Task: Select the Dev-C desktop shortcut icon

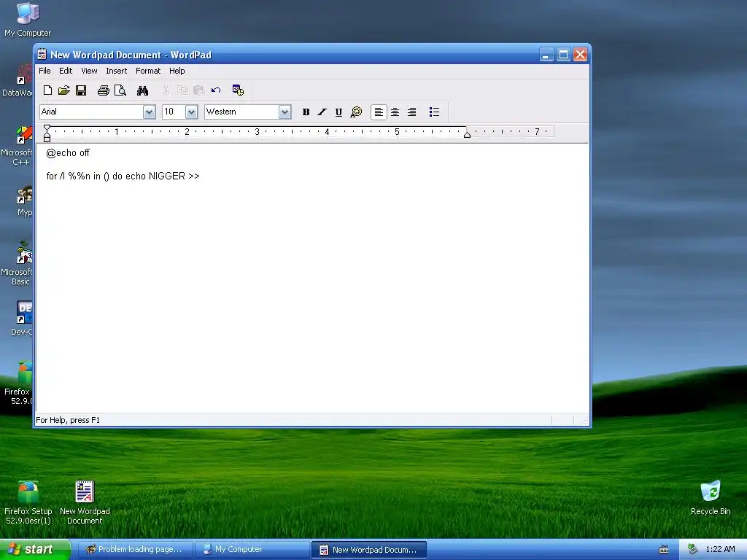Action: 22,318
